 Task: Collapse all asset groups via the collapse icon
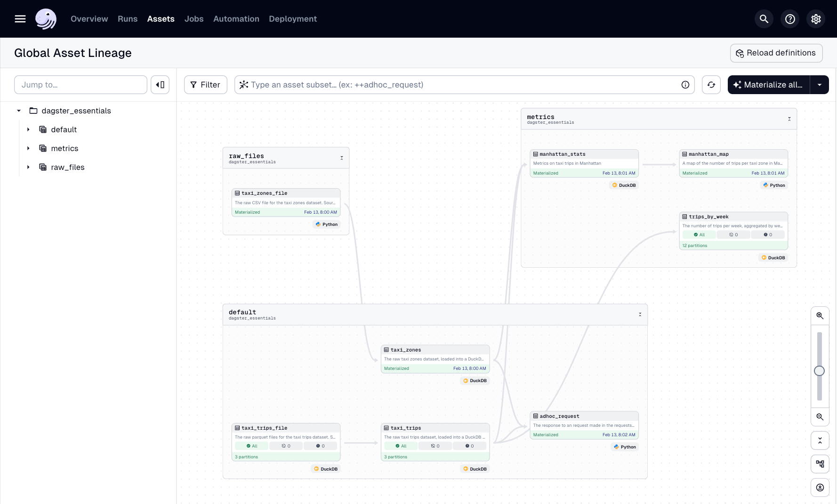point(820,440)
